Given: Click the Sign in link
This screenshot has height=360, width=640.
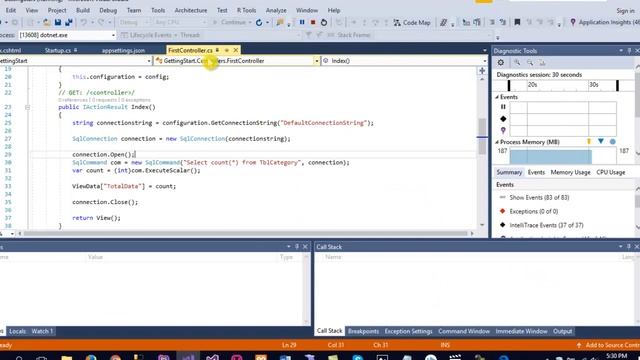Looking at the screenshot, I should [x=625, y=11].
